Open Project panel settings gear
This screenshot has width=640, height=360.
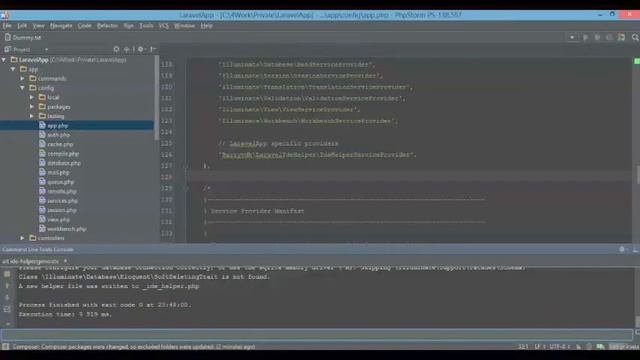click(141, 49)
